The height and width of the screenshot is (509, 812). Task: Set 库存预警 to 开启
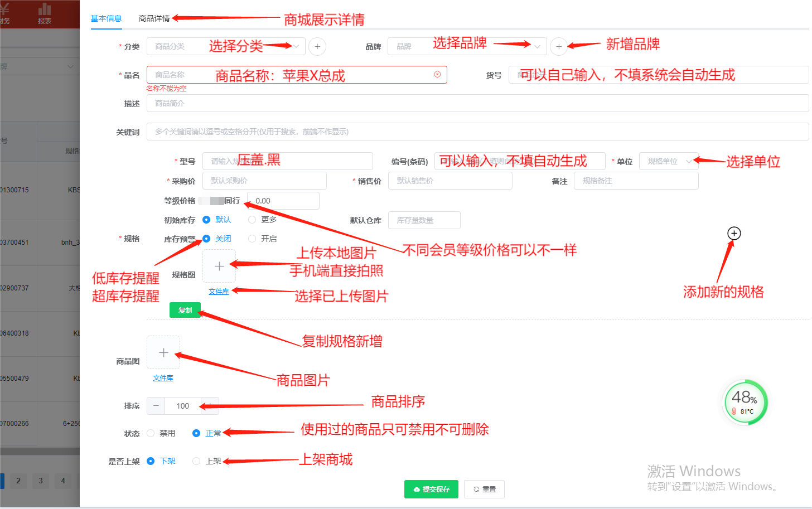263,239
